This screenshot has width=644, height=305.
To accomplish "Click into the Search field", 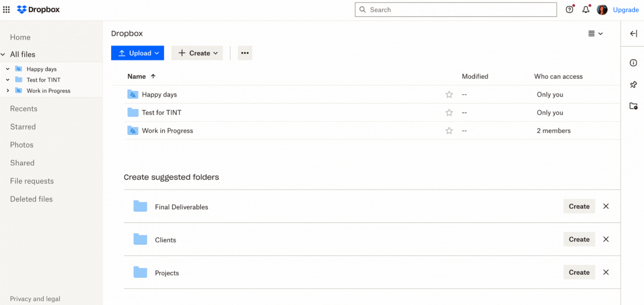I will click(456, 10).
